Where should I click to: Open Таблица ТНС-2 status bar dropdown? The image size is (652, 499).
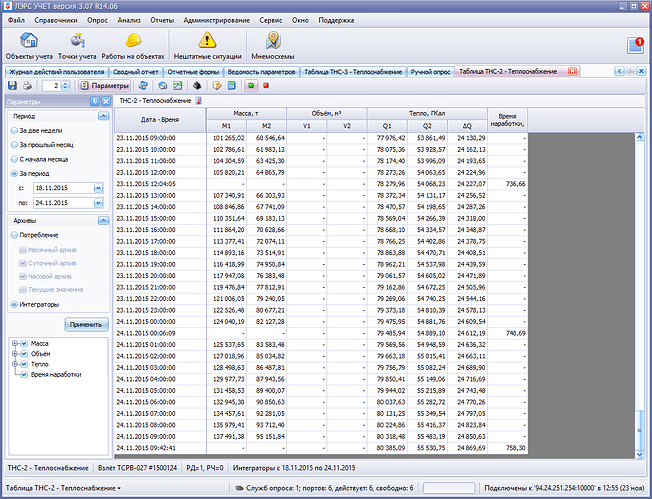63,488
